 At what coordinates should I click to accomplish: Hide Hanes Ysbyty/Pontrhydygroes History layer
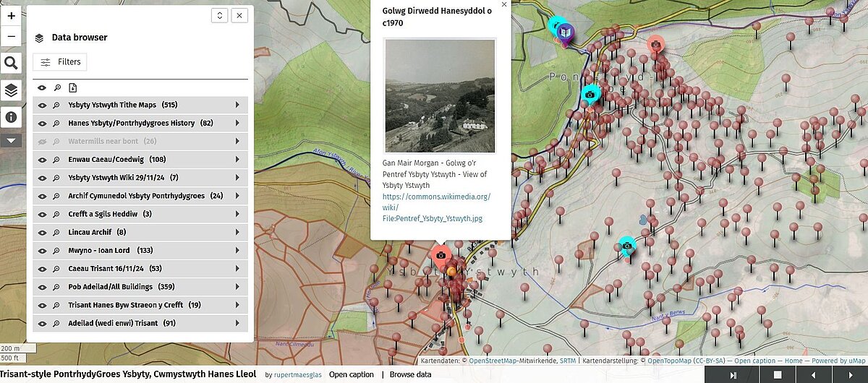tap(42, 123)
